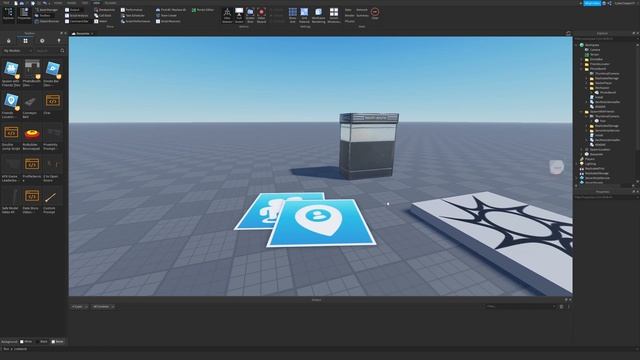Switch to the Home ribbon tab
This screenshot has height=360, width=640.
pyautogui.click(x=58, y=3)
